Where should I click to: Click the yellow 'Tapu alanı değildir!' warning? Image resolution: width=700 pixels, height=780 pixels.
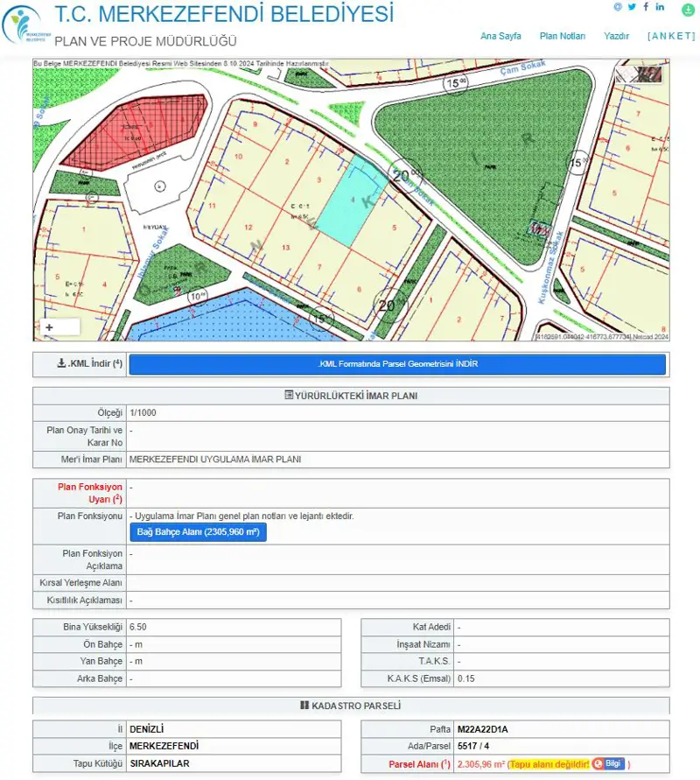click(549, 764)
